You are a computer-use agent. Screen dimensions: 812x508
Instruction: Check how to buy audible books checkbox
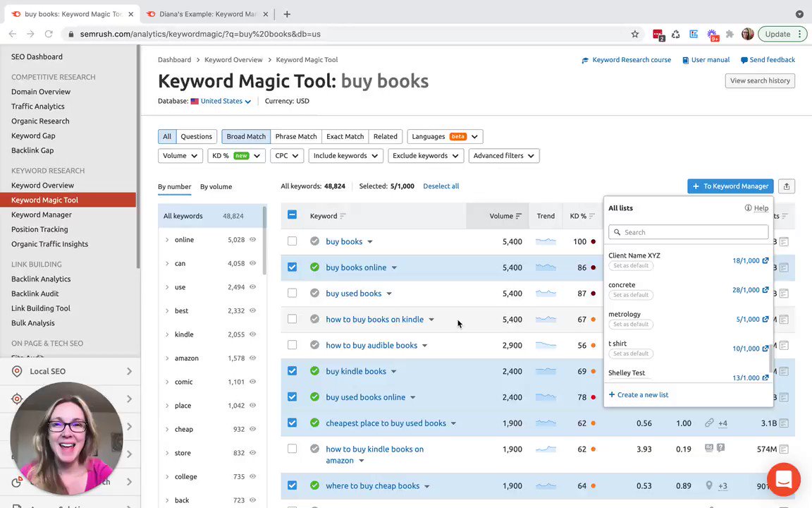(292, 345)
